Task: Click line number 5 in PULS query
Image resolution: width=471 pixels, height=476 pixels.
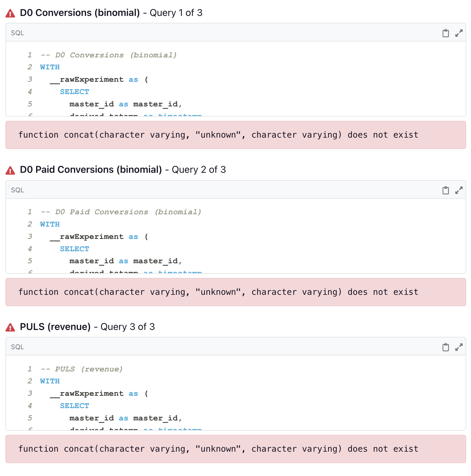Action: (x=30, y=418)
